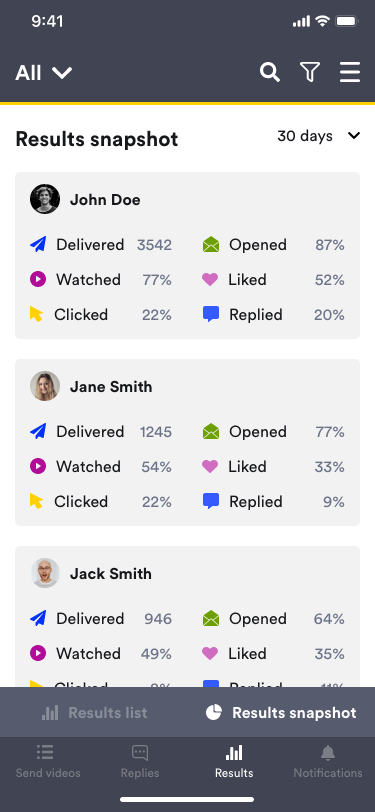The height and width of the screenshot is (812, 375).
Task: Tap John Doe's Delivered paper plane icon
Action: pyautogui.click(x=38, y=244)
